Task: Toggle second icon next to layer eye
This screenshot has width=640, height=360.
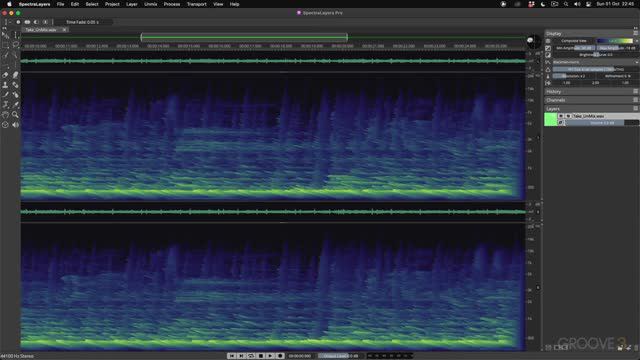Action: click(x=568, y=116)
